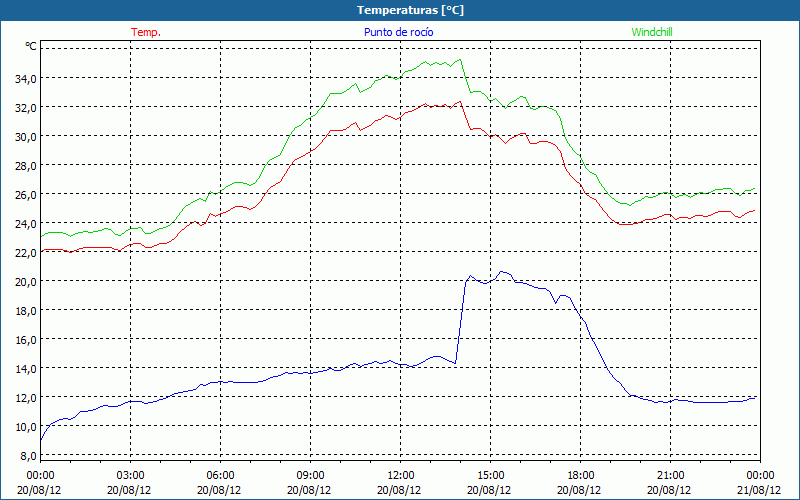Image resolution: width=800 pixels, height=500 pixels.
Task: Click the 16,0 y-axis value
Action: [x=25, y=339]
